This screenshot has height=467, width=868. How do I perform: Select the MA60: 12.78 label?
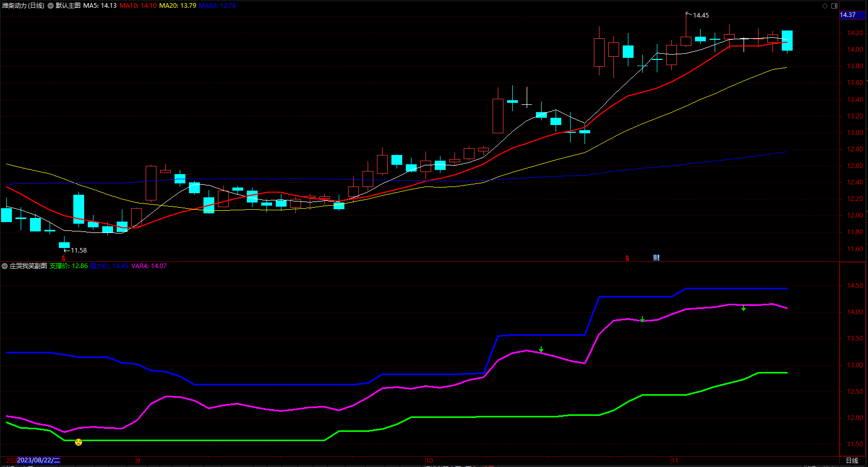coord(217,6)
